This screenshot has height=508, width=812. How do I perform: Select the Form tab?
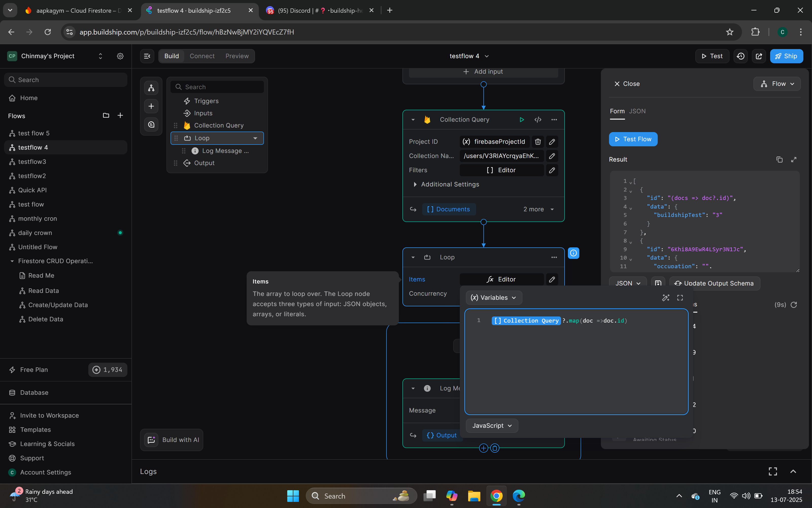(617, 111)
